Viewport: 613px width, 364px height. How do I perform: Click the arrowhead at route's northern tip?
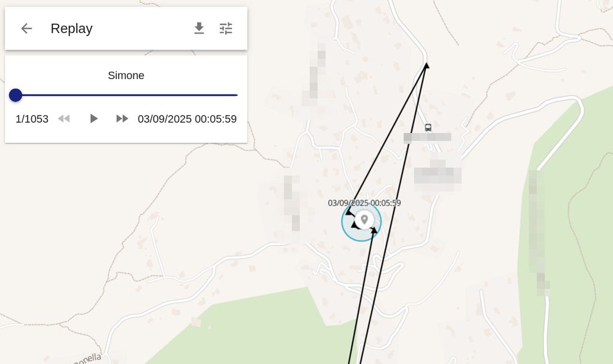pyautogui.click(x=426, y=65)
